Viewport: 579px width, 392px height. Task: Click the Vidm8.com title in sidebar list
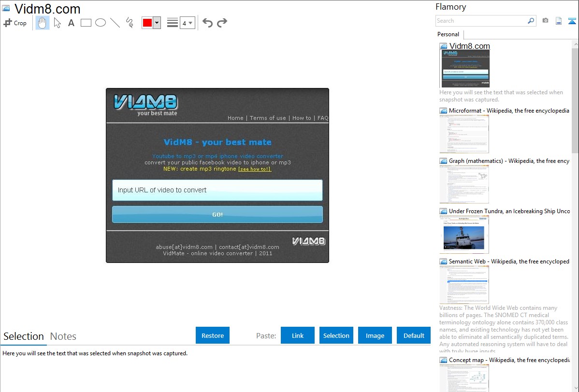click(x=469, y=46)
